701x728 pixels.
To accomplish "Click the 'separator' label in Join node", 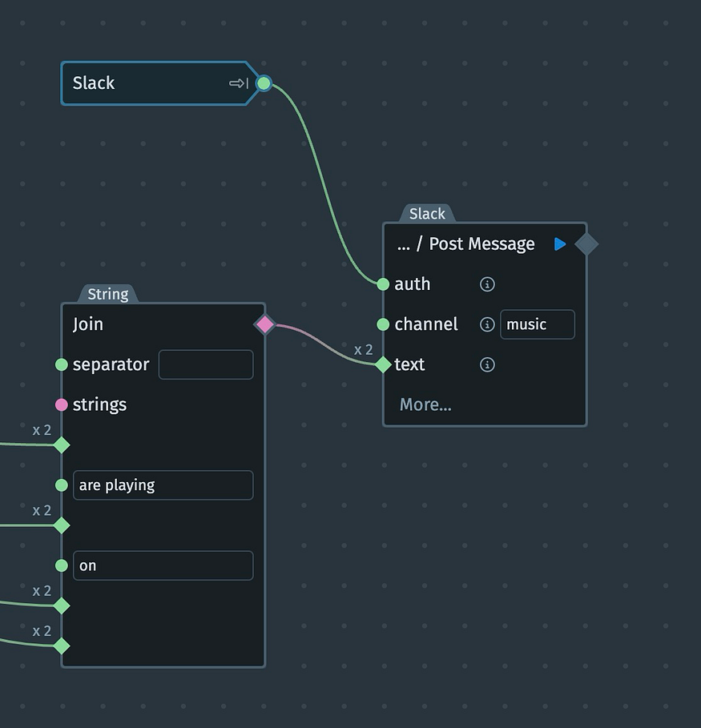I will [111, 364].
